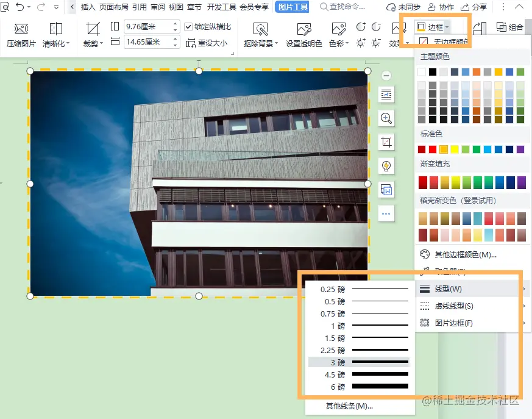
Task: Click the Share (分享) button
Action: [473, 7]
